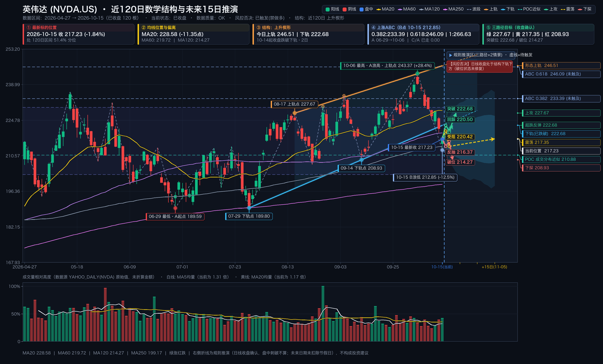
Task: Click the 10-15 B浪低 212.85 annotation
Action: (x=425, y=177)
